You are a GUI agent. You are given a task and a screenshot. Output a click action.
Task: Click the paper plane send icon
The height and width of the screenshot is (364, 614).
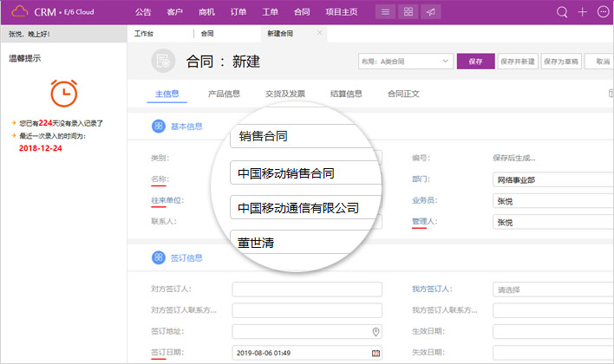(x=431, y=12)
